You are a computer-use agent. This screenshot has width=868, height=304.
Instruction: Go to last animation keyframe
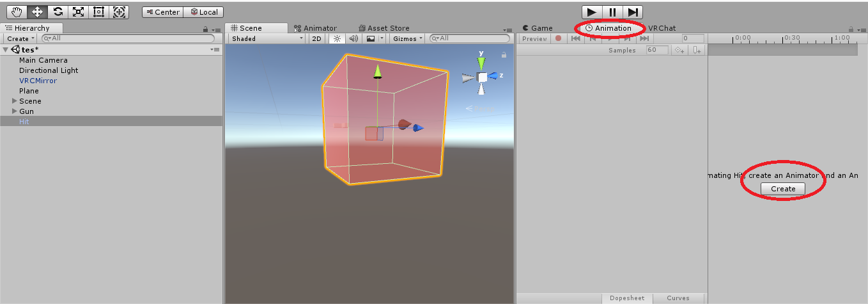pos(644,38)
